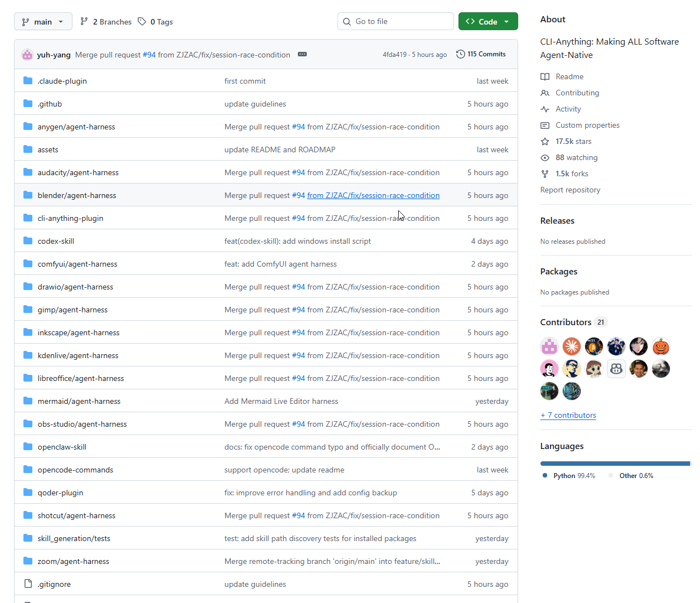Click the fork icon beside 1.5k forks

click(x=545, y=173)
